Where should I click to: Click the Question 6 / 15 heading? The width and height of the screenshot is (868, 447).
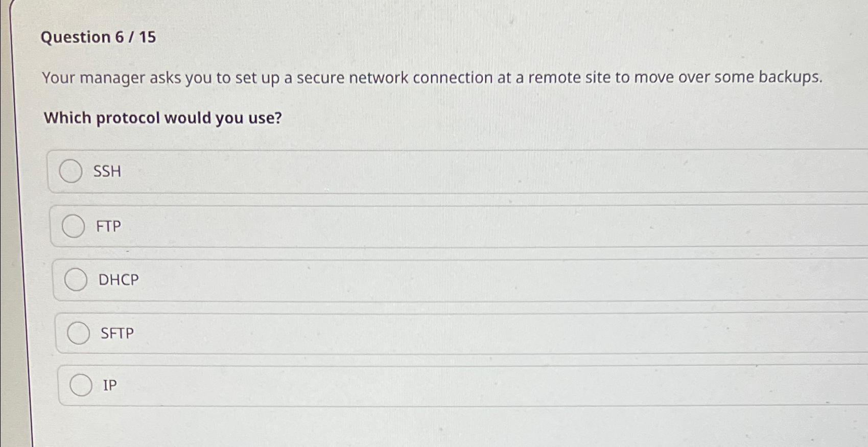[x=100, y=38]
